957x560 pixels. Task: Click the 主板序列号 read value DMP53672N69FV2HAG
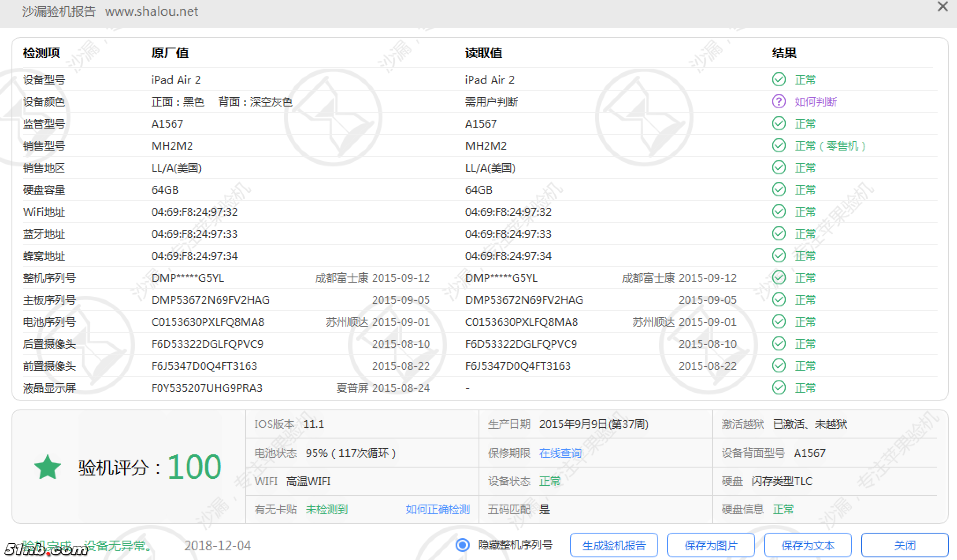point(524,300)
